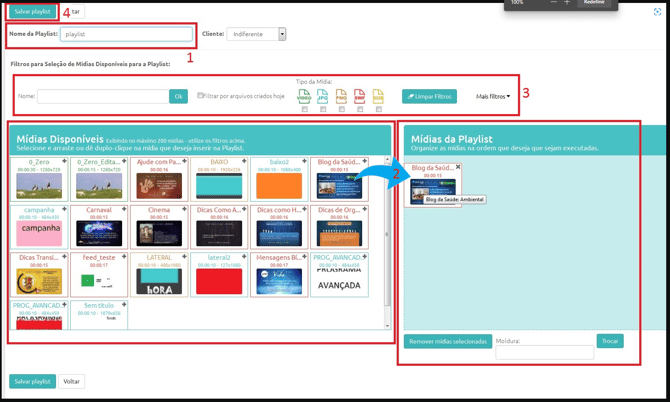Remove Blog da Saúde from playlist with X

[x=458, y=167]
